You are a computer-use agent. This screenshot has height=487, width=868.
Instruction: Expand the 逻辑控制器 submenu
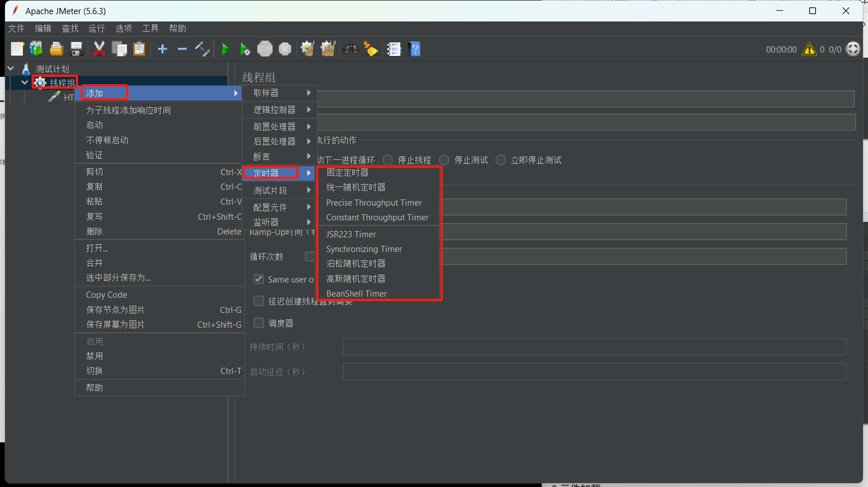click(x=279, y=110)
